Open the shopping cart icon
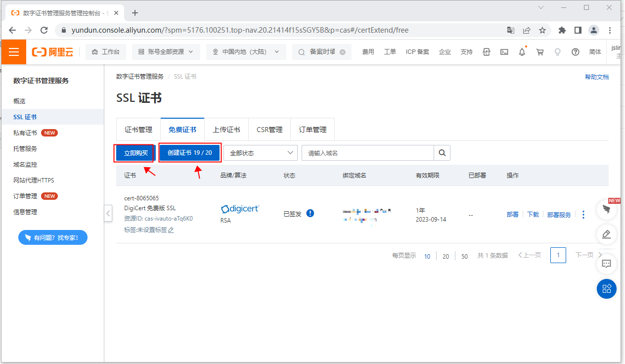625x364 pixels. coord(540,52)
